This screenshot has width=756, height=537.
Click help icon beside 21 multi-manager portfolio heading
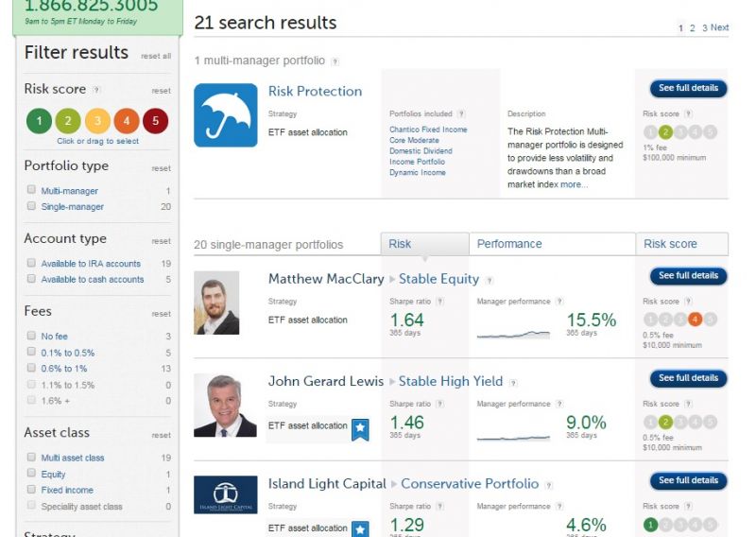pos(335,61)
